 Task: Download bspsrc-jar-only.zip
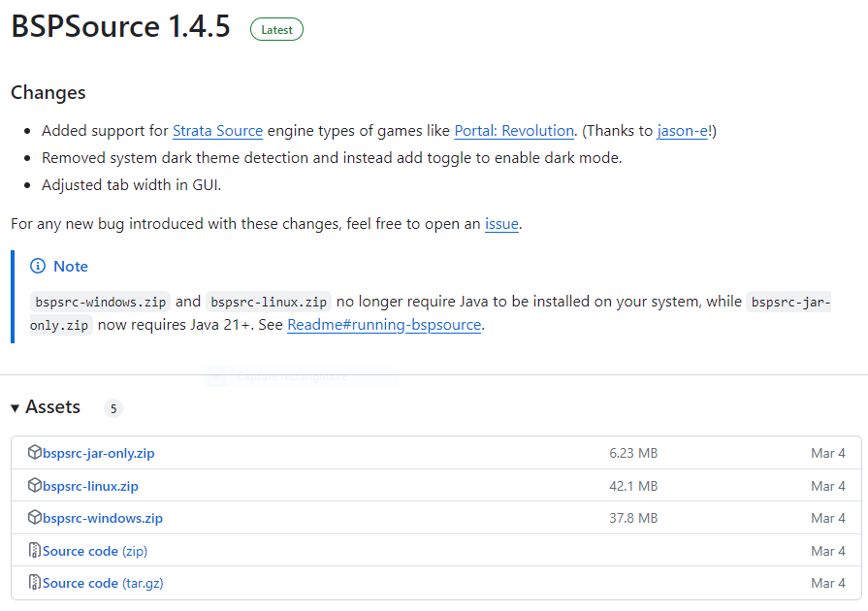click(99, 453)
